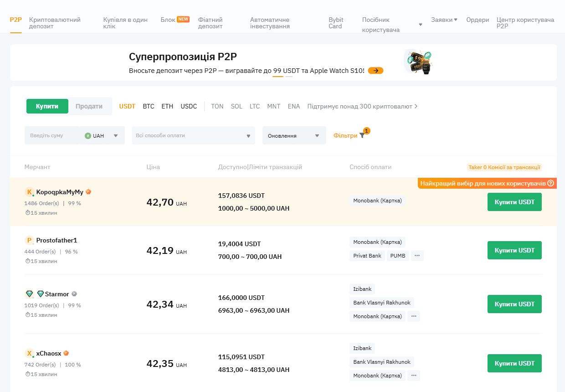This screenshot has height=392, width=565.
Task: Expand the list of 300 supported cryptocurrencies
Action: coord(363,106)
